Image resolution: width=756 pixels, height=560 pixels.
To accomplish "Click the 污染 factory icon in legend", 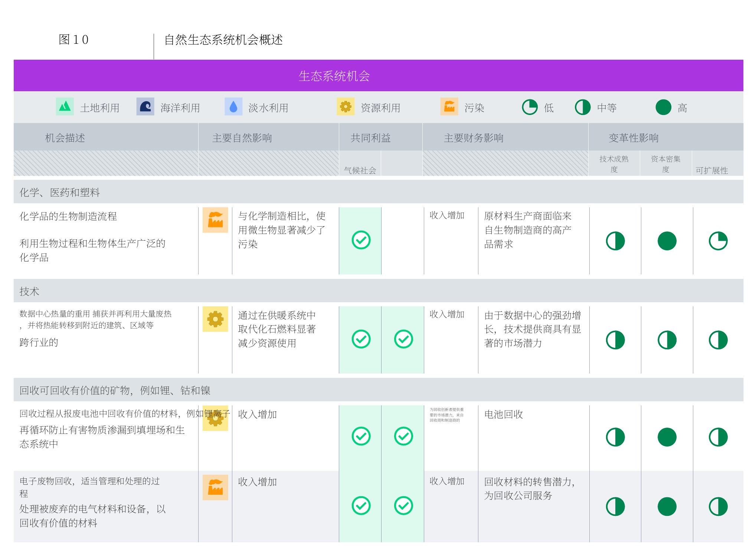I will click(449, 106).
